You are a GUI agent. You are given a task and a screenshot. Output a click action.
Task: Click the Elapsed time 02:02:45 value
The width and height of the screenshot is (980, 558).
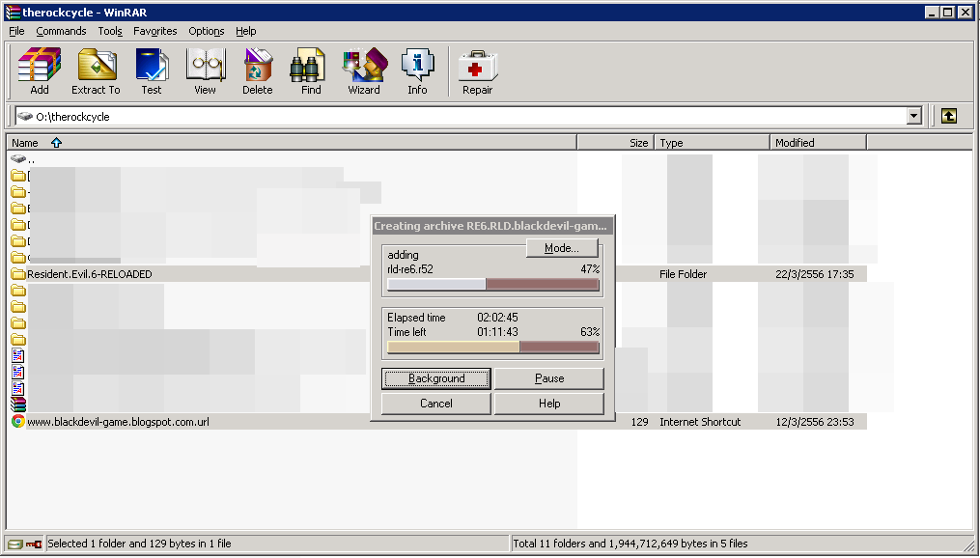497,318
